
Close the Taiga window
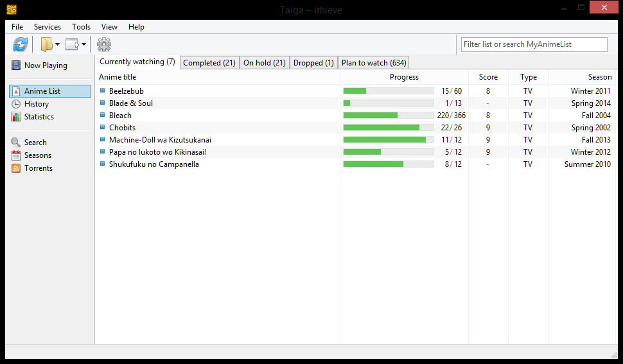pyautogui.click(x=604, y=7)
